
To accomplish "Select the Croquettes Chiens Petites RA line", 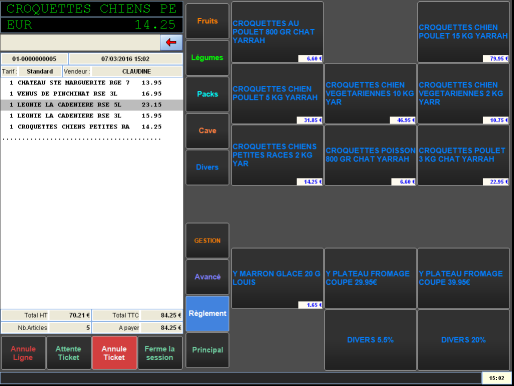I will coord(92,127).
